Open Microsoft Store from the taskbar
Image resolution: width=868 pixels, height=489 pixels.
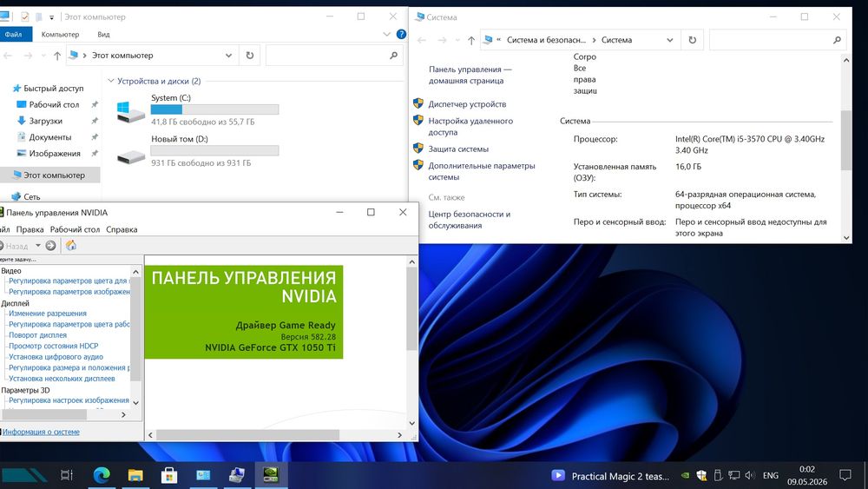coord(169,475)
